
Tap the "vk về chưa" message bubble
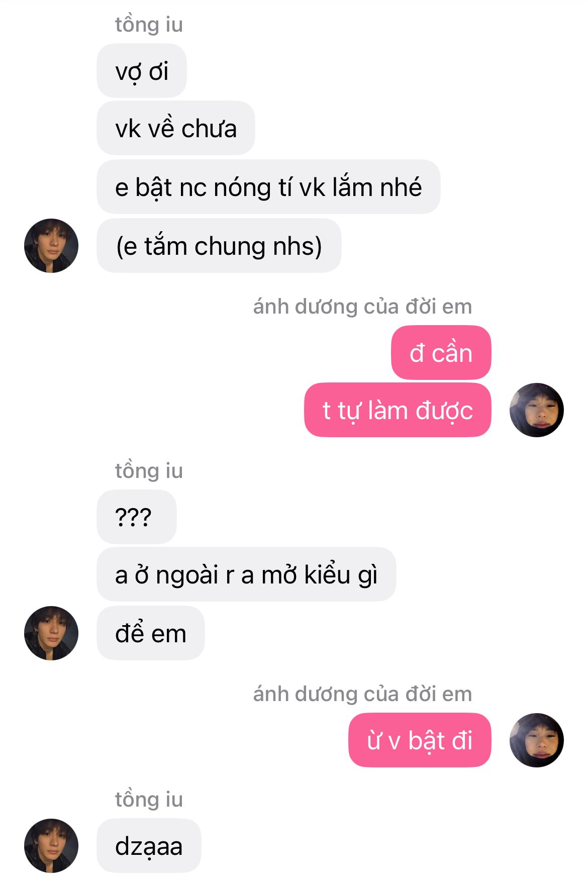point(176,128)
